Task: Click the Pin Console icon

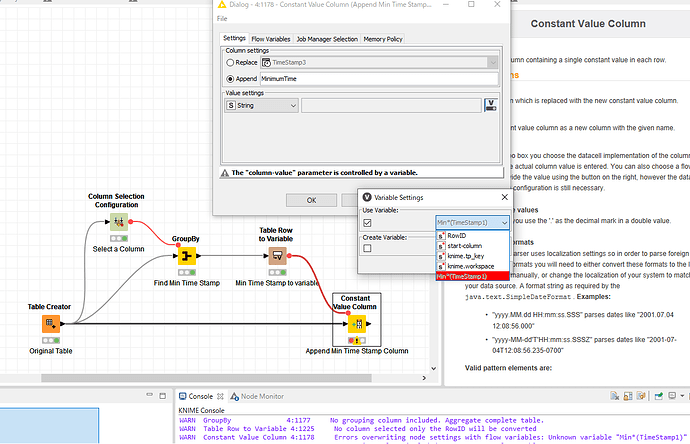Action: (659, 396)
